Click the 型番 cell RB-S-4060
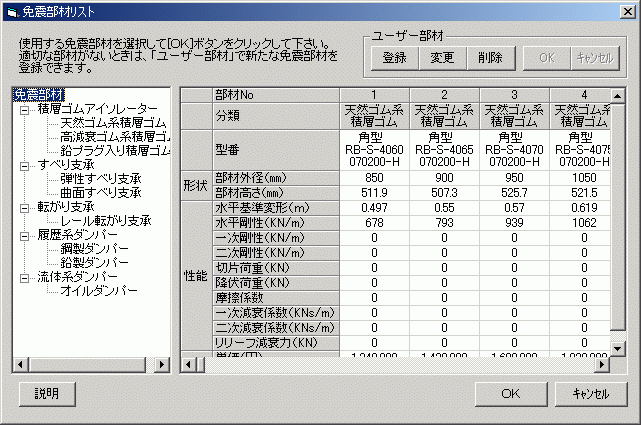The image size is (641, 425). 374,150
